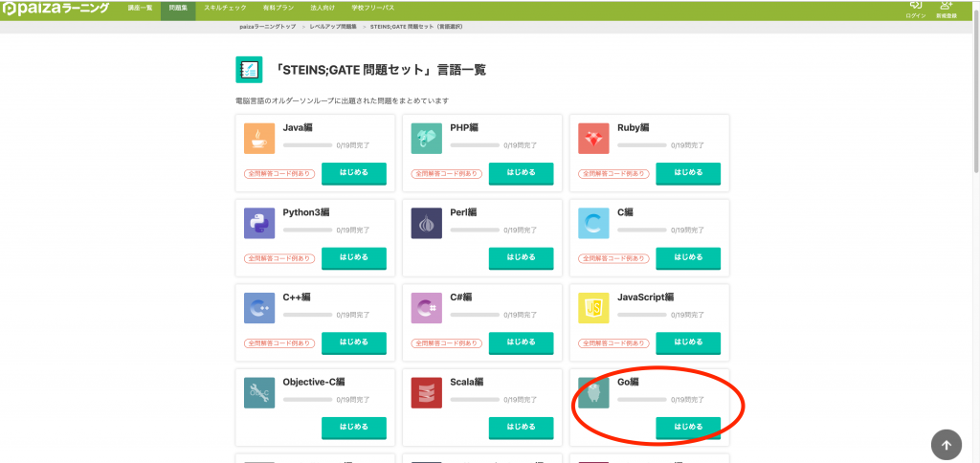
Task: Start the Java編 problem set
Action: (354, 173)
